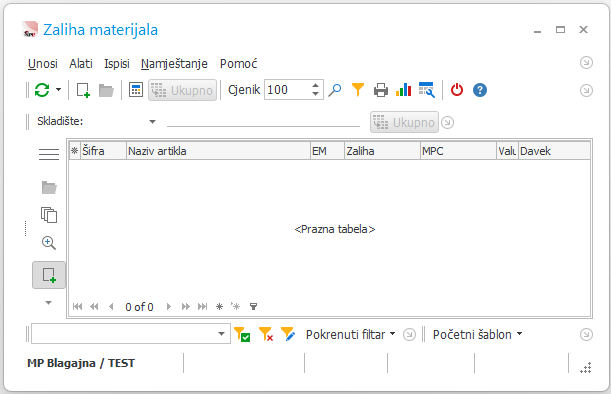
Task: Open the calculator icon in toolbar
Action: click(136, 90)
